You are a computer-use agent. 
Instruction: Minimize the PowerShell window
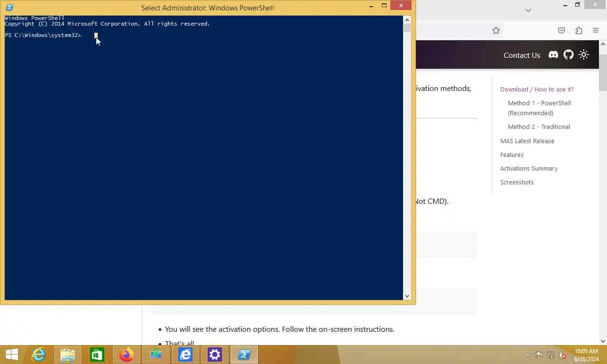(x=371, y=6)
